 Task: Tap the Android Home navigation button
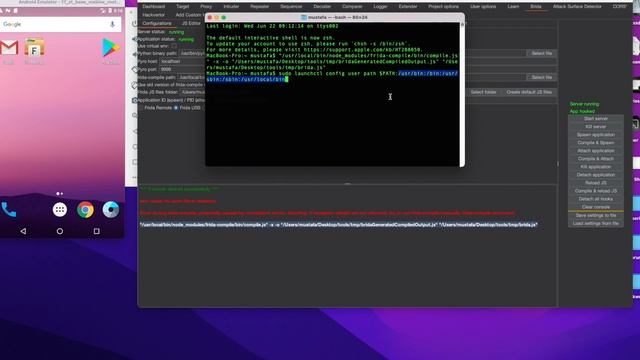pos(60,231)
